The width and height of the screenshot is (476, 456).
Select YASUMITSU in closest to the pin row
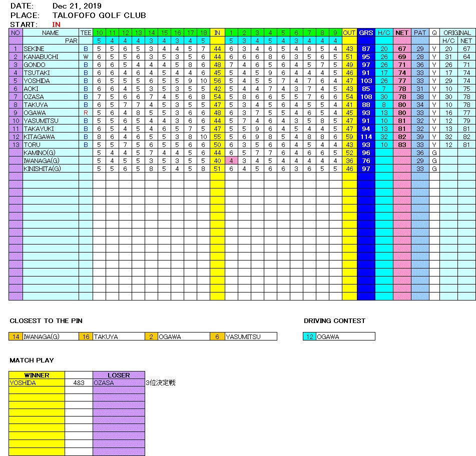pos(250,336)
